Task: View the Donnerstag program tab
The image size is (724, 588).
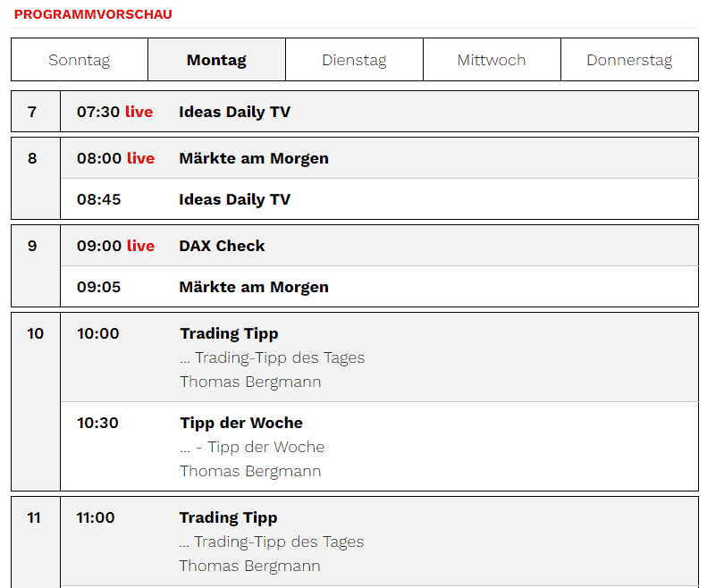Action: click(x=629, y=59)
